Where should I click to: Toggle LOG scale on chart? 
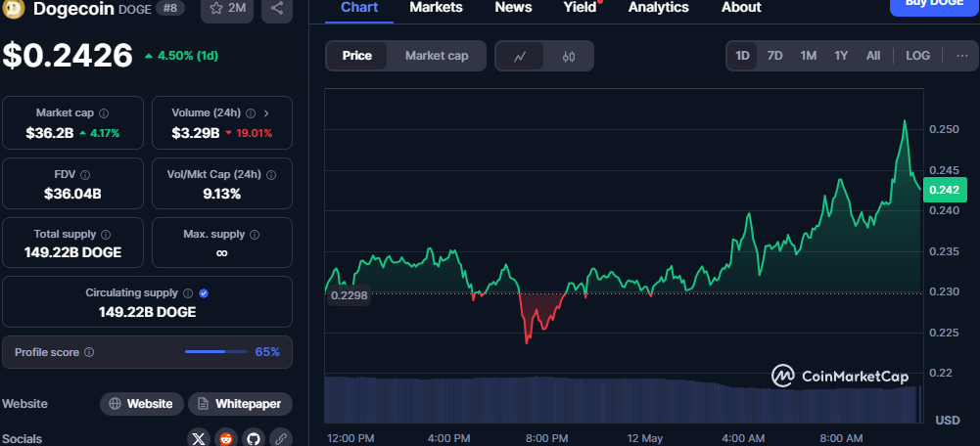tap(917, 56)
